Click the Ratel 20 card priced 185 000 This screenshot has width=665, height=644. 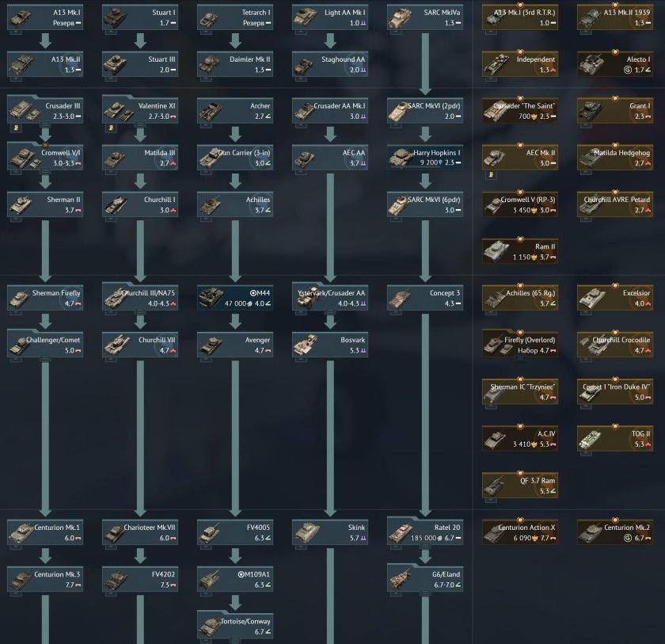(425, 532)
